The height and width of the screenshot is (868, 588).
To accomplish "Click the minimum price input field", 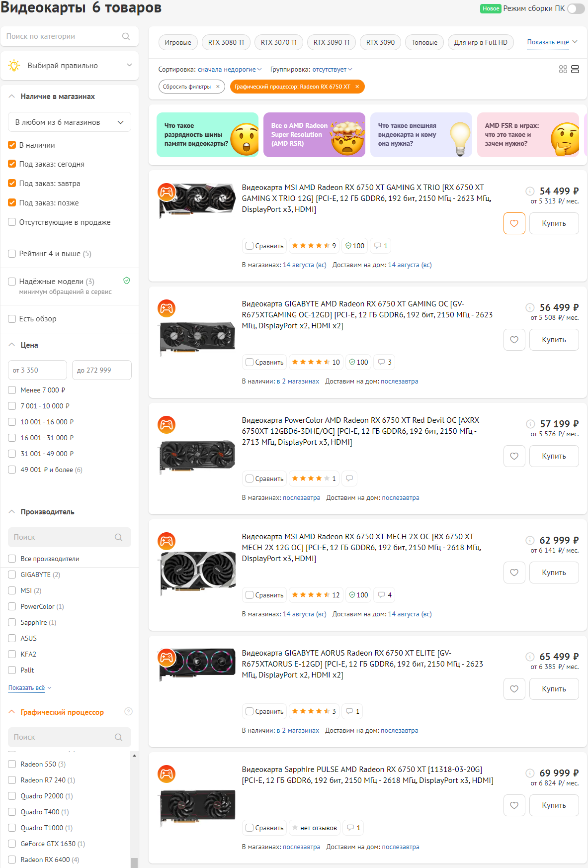I will [x=37, y=370].
